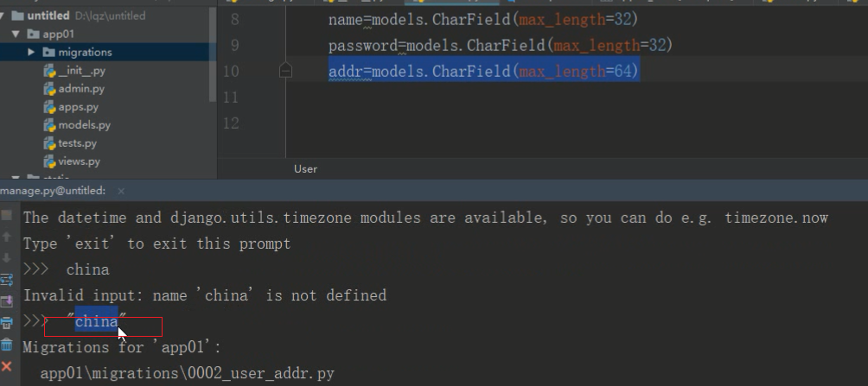Open views.py in project tree
The width and height of the screenshot is (868, 386).
(80, 161)
